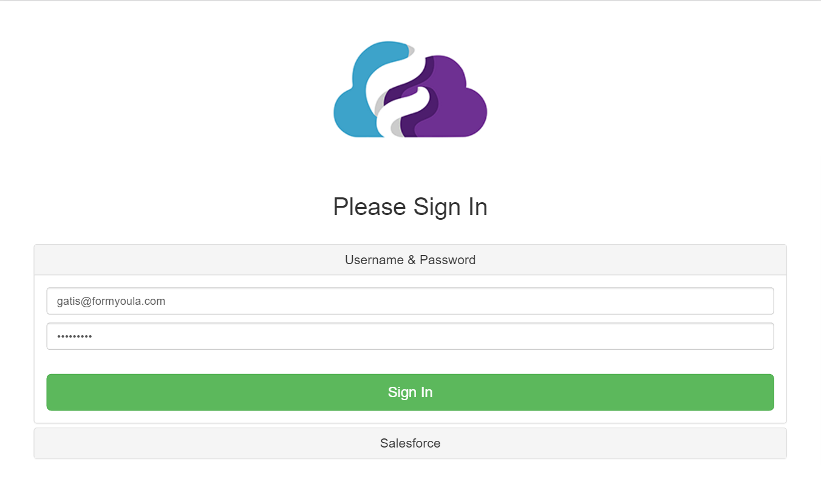Screen dimensions: 821x504
Task: Click the cloud logo at the top
Action: [x=410, y=89]
